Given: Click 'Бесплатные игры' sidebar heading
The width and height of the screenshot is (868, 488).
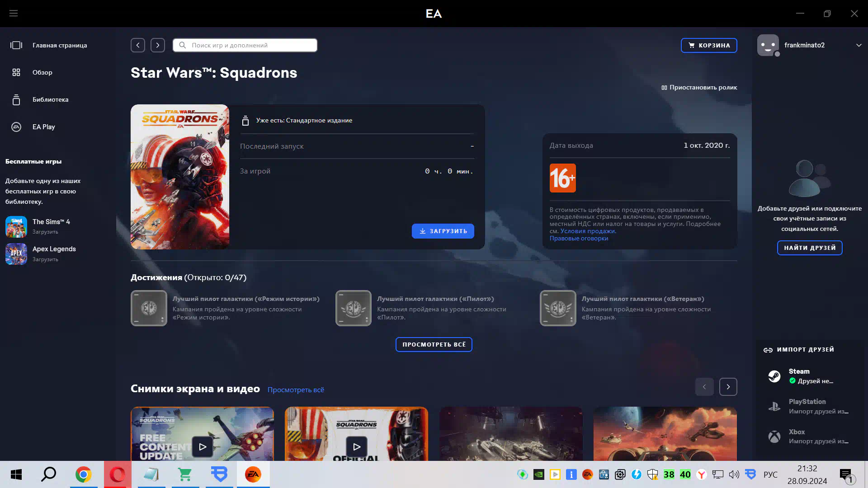Looking at the screenshot, I should pos(33,161).
